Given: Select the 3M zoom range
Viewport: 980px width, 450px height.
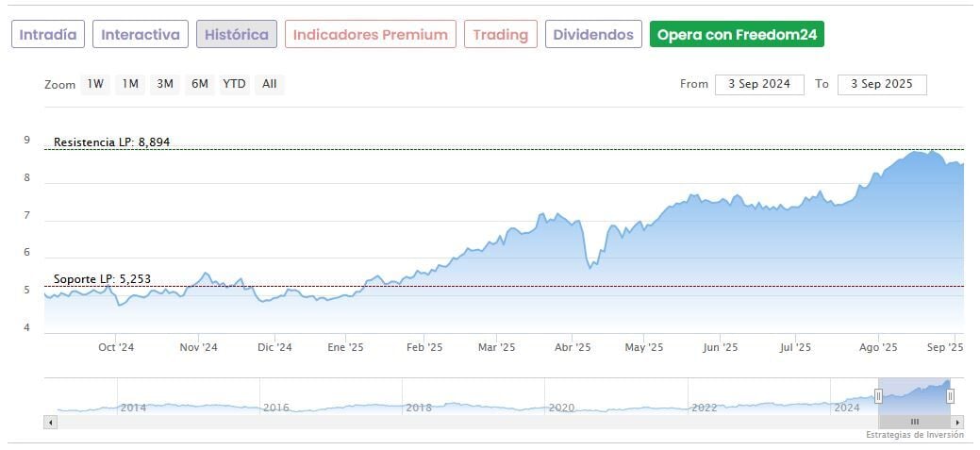Looking at the screenshot, I should [165, 84].
